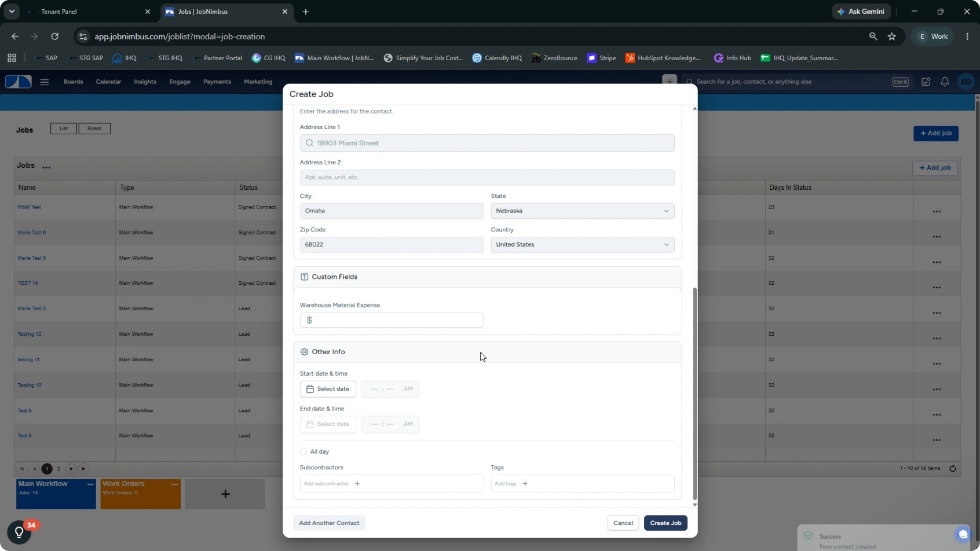This screenshot has height=551, width=980.
Task: Open the Jobs panel ellipsis menu
Action: coord(47,168)
